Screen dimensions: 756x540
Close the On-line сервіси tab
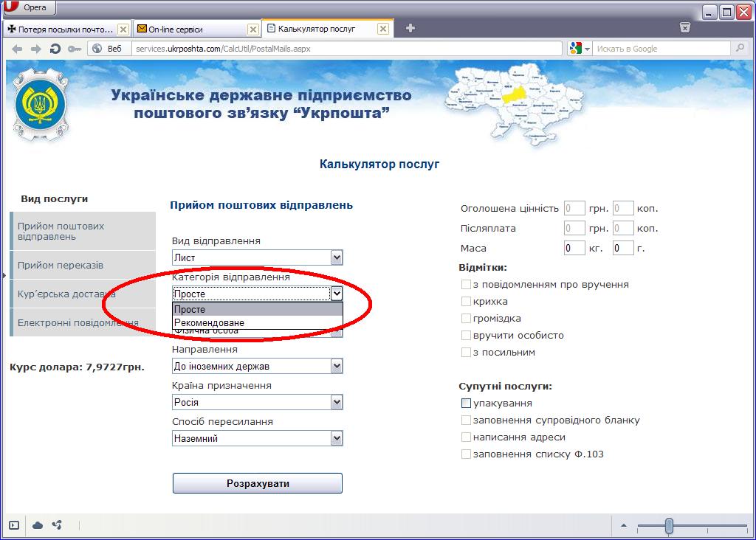point(252,30)
